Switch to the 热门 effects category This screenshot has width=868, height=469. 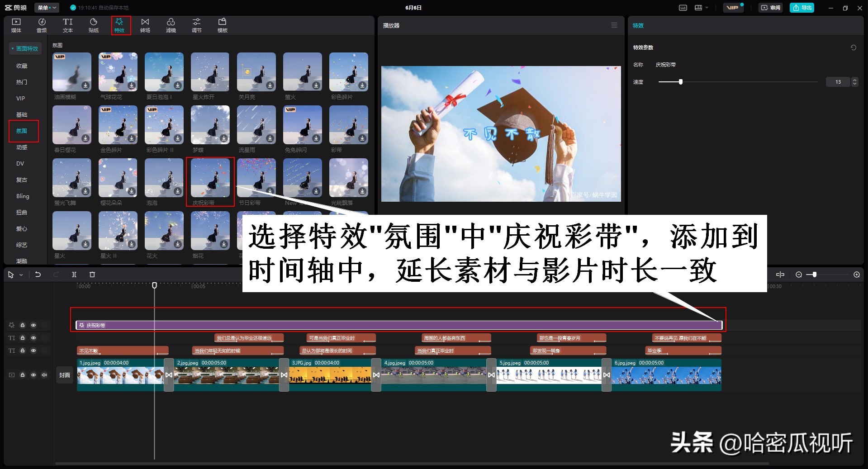[x=23, y=82]
